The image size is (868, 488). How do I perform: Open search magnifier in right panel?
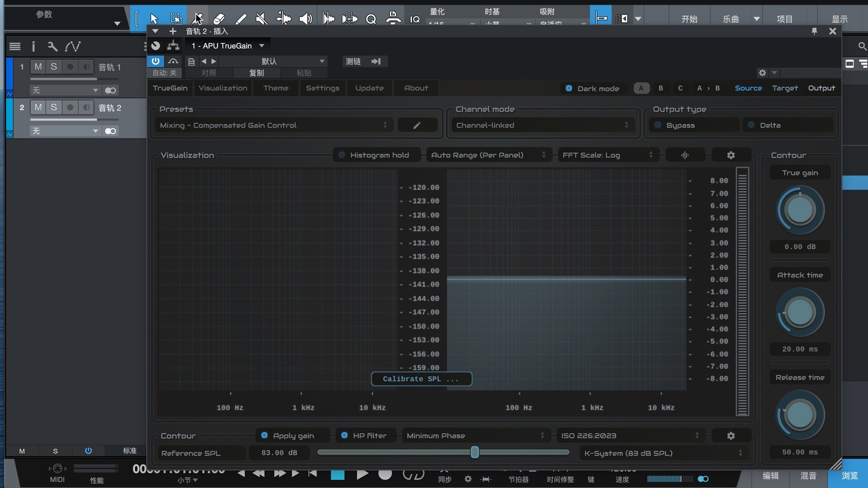pos(862,46)
